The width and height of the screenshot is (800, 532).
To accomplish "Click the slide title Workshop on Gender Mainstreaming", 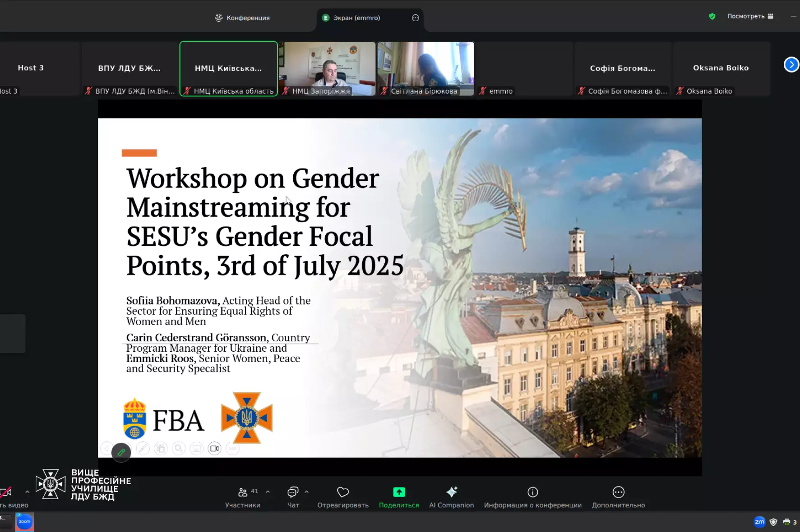I will pos(265,222).
